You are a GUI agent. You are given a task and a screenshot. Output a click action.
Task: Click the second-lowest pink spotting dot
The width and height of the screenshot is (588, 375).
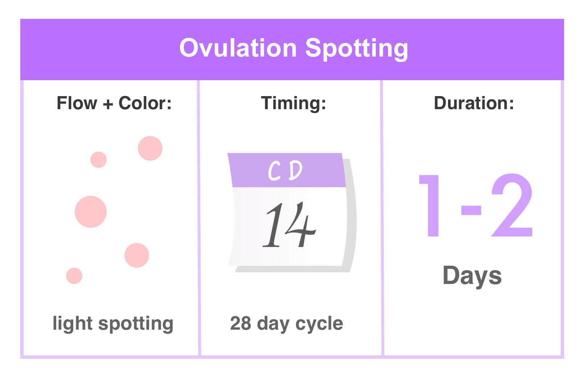tap(137, 255)
